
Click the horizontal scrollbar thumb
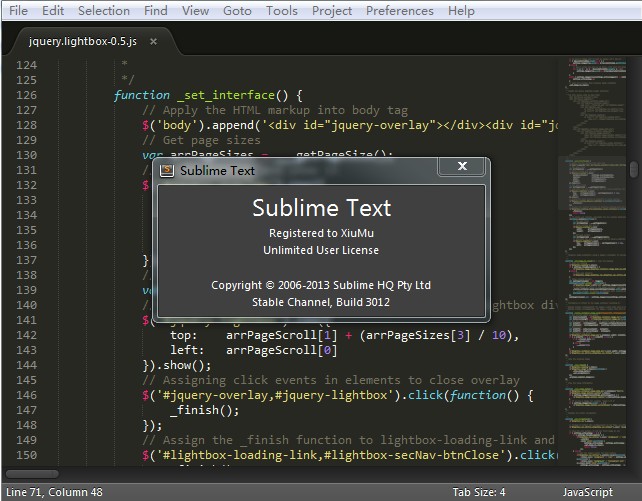[32, 474]
